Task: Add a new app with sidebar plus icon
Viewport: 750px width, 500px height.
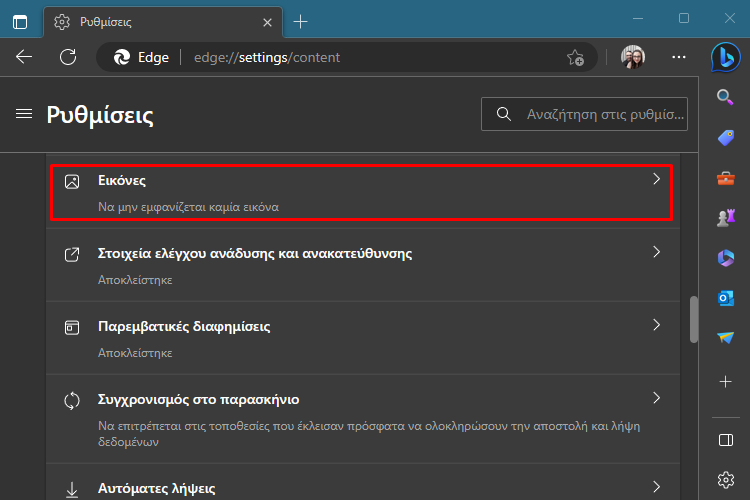Action: 726,381
